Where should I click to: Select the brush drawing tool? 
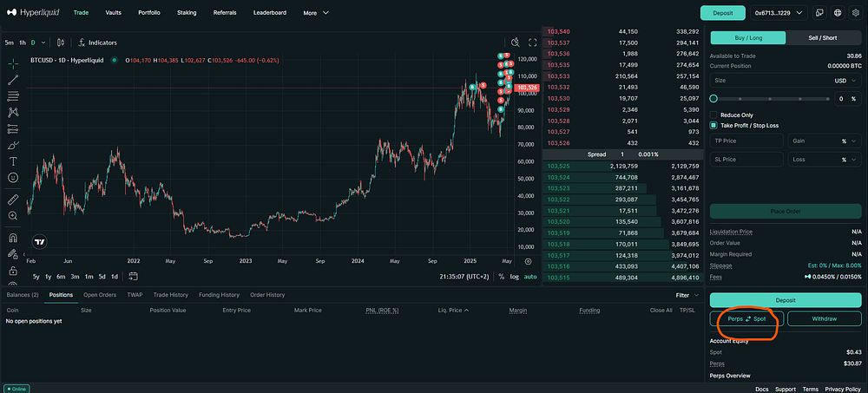click(x=13, y=146)
